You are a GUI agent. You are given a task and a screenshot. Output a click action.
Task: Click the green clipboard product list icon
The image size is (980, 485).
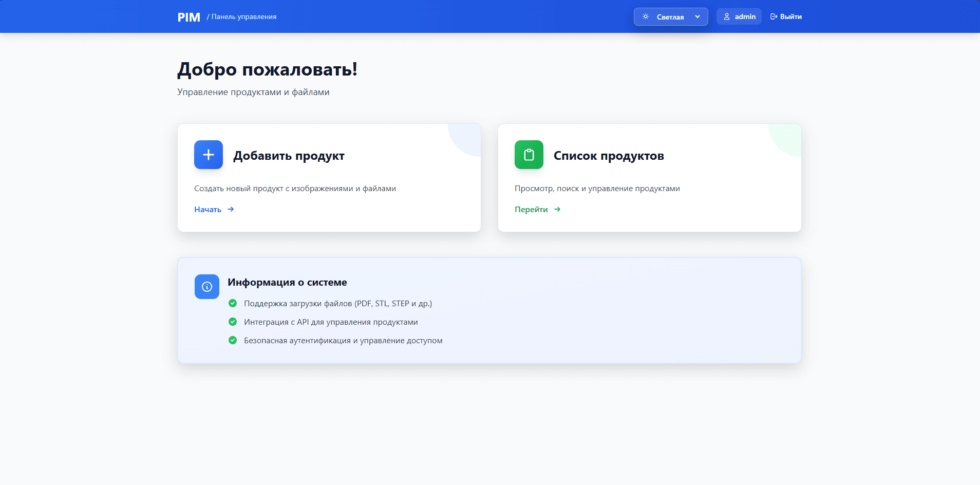[x=529, y=155]
